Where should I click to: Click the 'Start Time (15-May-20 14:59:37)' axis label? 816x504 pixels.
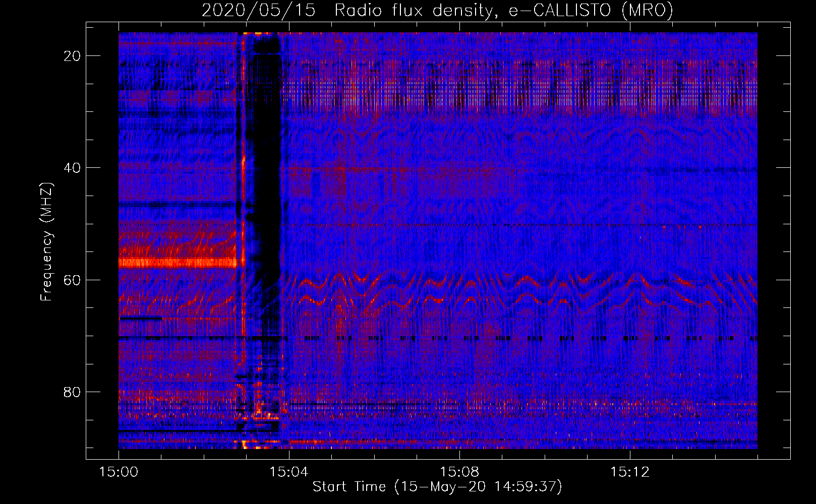437,487
